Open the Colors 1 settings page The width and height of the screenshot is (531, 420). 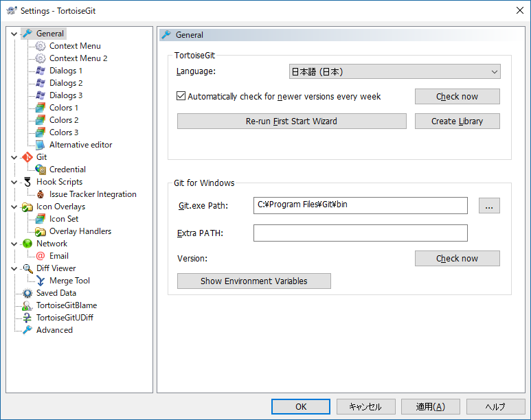pos(64,108)
